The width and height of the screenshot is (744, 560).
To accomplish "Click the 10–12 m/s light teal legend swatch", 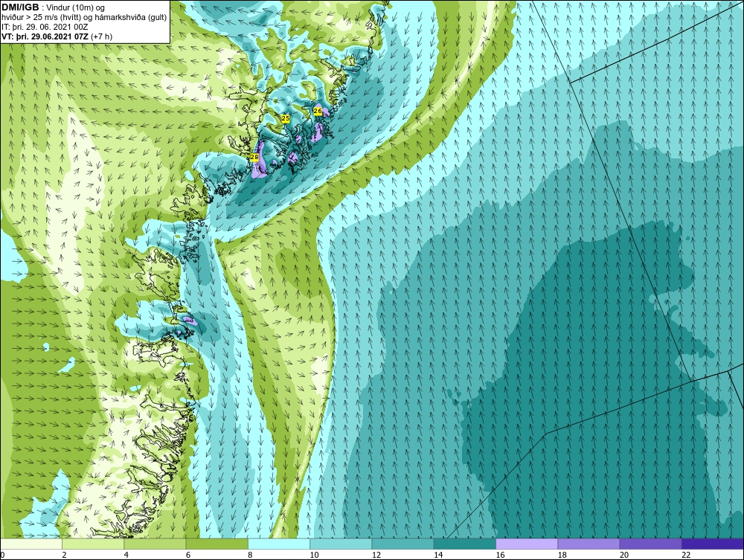I will pos(341,544).
